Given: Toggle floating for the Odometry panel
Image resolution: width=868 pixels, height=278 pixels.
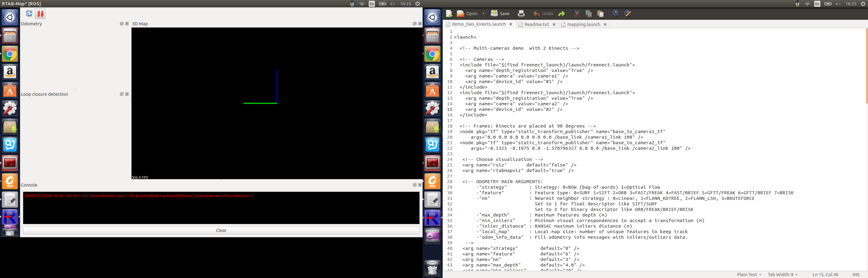Looking at the screenshot, I should point(122,23).
